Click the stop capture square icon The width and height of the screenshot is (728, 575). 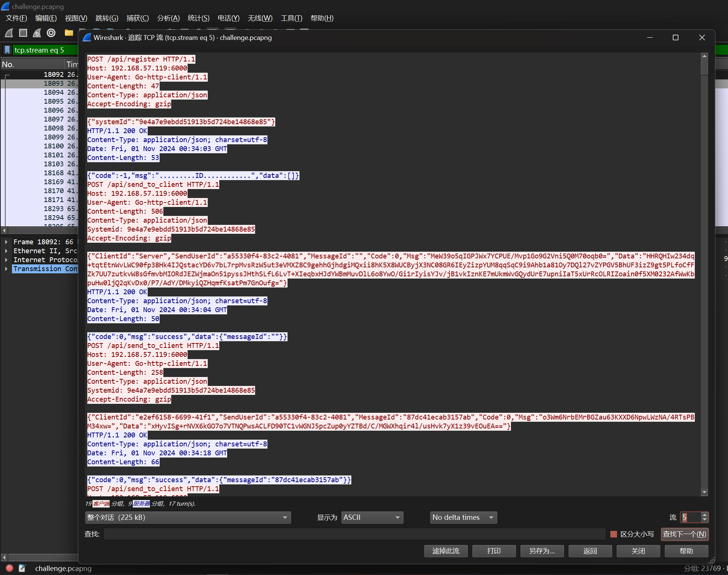point(23,33)
